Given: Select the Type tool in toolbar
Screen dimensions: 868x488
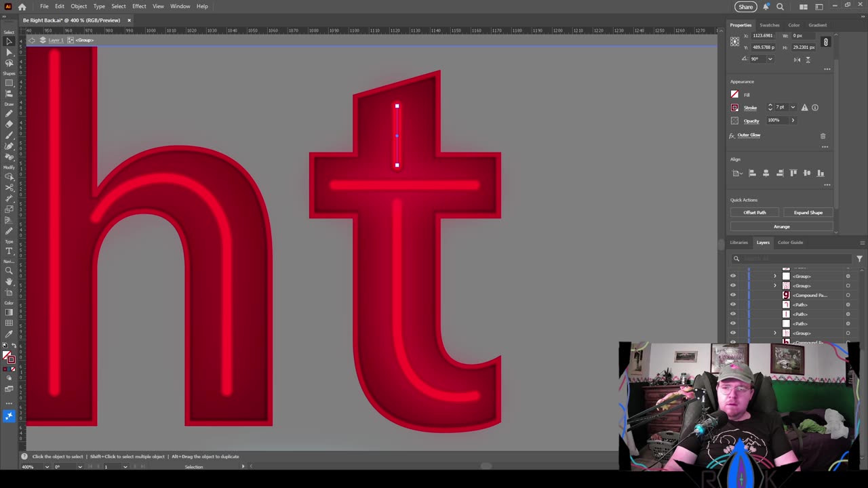Looking at the screenshot, I should [x=9, y=251].
